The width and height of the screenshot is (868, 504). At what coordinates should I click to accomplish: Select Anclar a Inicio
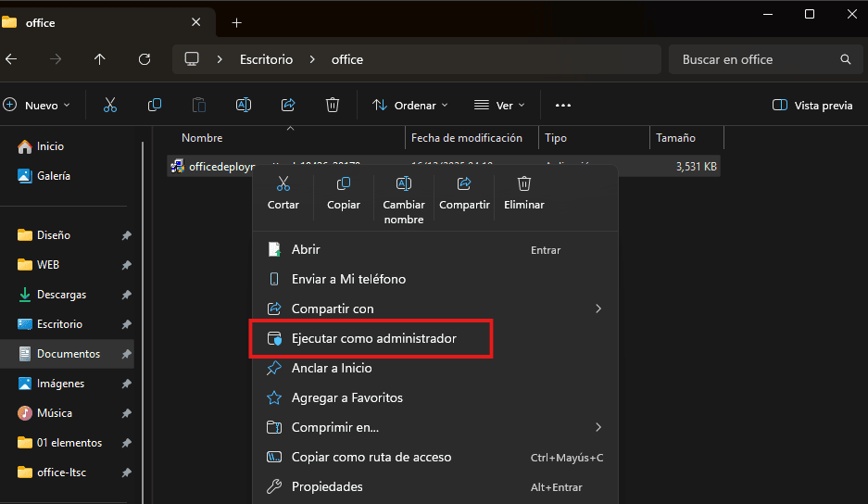pyautogui.click(x=435, y=368)
